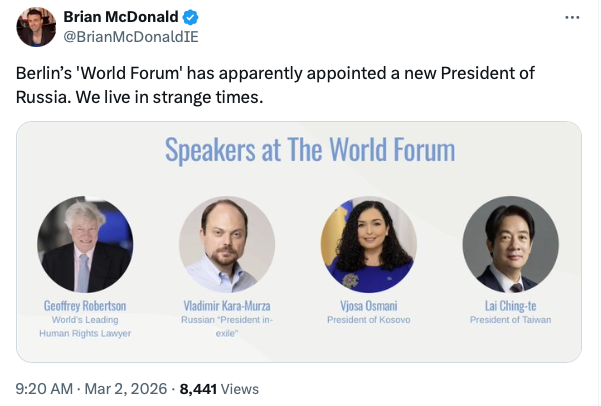Click the 8,441 Views count
This screenshot has height=406, width=601.
click(218, 388)
